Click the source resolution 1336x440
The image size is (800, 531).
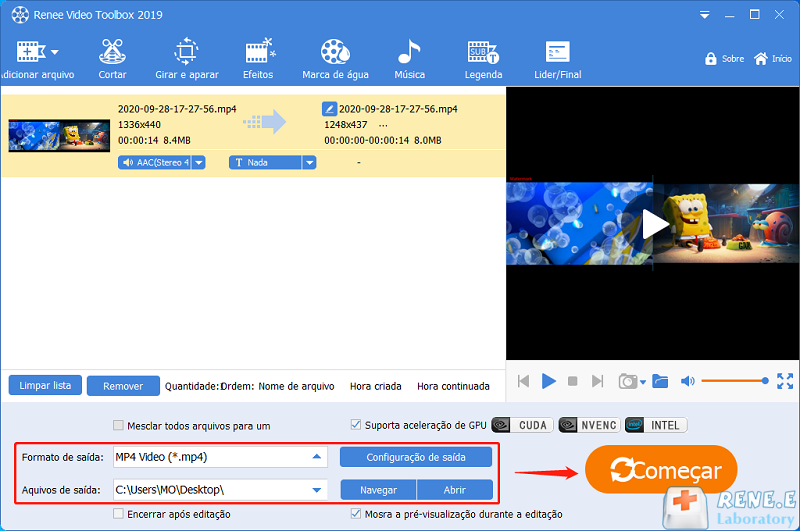[x=139, y=125]
